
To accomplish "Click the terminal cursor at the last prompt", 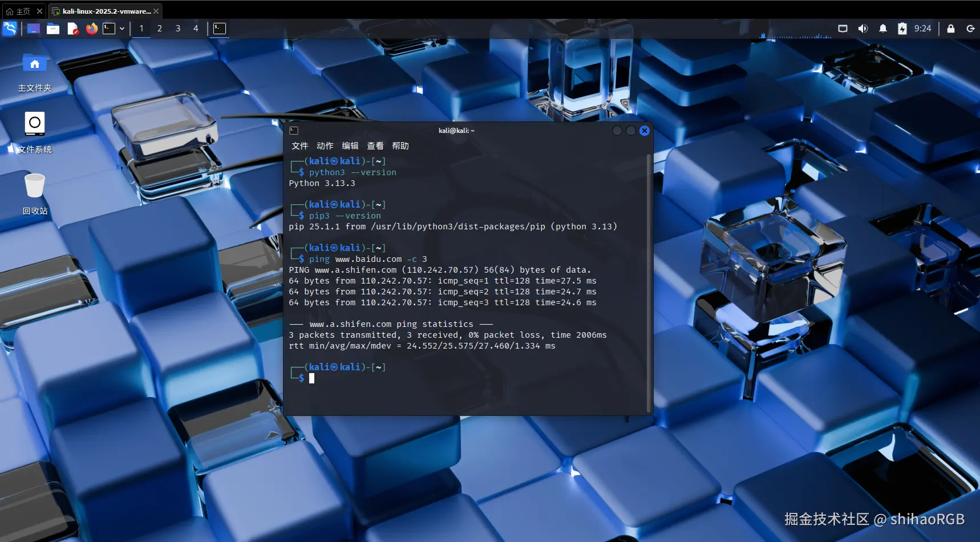I will tap(311, 378).
